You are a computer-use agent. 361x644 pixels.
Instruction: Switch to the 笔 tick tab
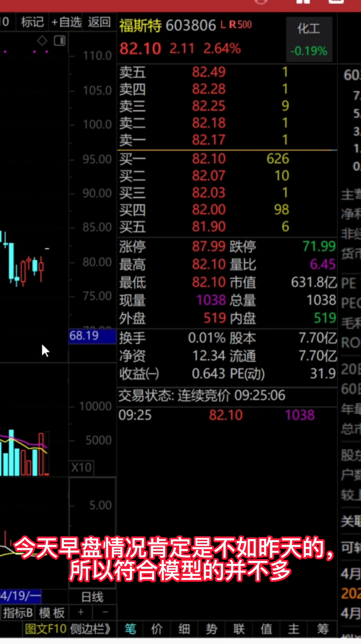coord(130,629)
